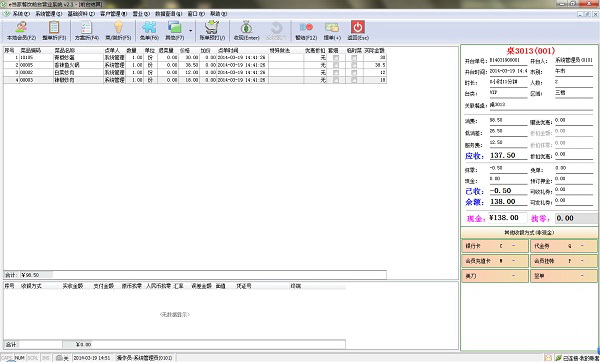Select the 其他(F7) green windows toolbar icon
The height and width of the screenshot is (362, 600).
click(174, 31)
